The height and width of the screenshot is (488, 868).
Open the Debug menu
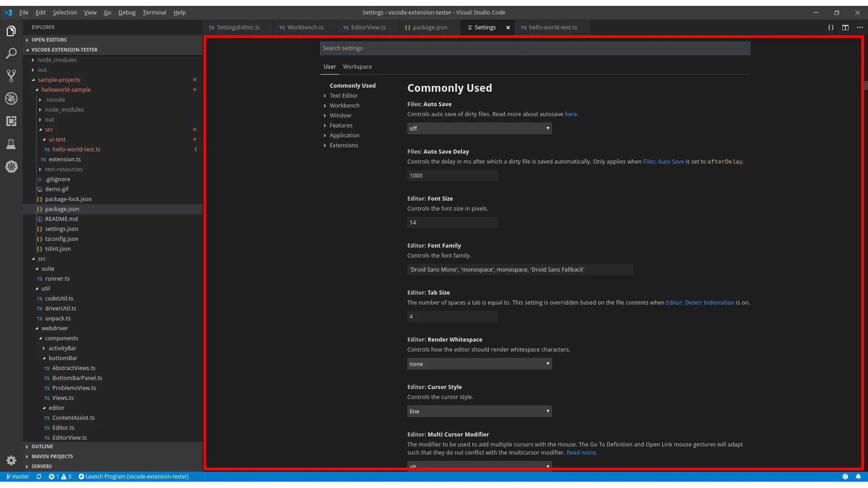(x=127, y=13)
